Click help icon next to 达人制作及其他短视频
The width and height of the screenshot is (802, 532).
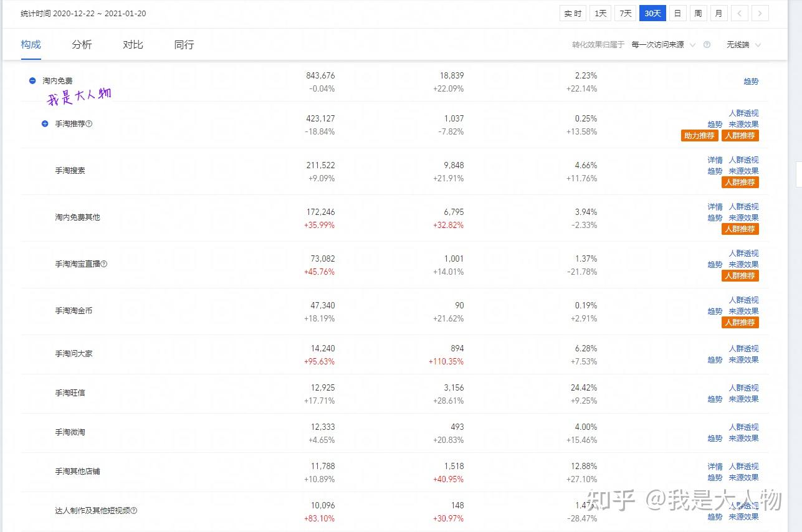pyautogui.click(x=134, y=511)
